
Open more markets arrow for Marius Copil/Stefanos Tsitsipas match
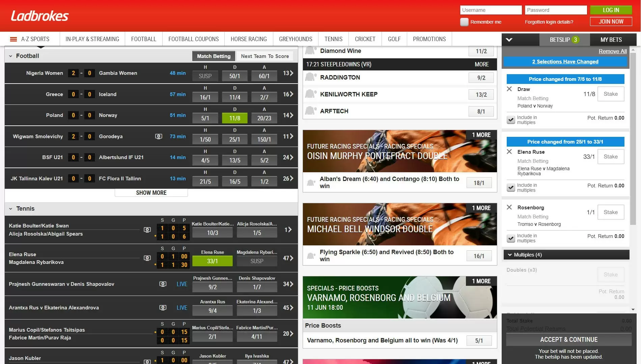tap(288, 334)
